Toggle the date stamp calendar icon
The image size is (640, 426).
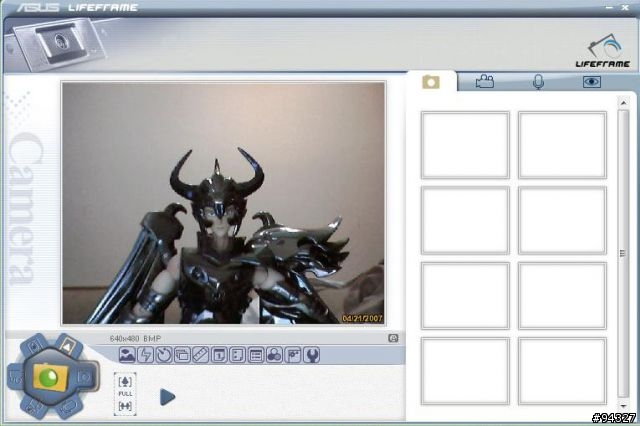pos(219,355)
